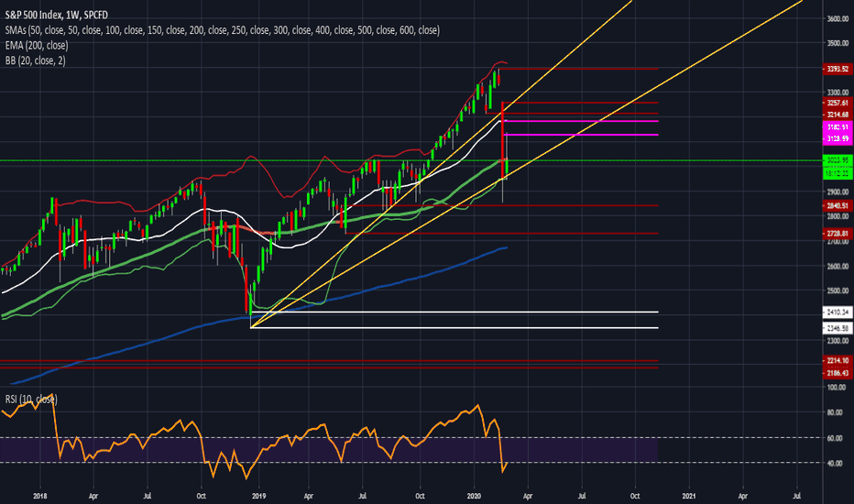
Task: Click the 3500.00 price axis tick
Action: pyautogui.click(x=838, y=43)
